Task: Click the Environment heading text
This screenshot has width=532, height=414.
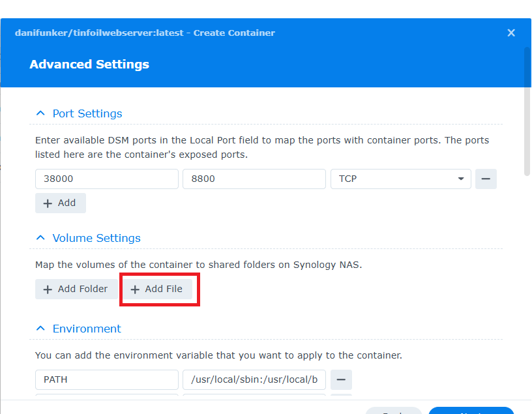Action: tap(87, 329)
